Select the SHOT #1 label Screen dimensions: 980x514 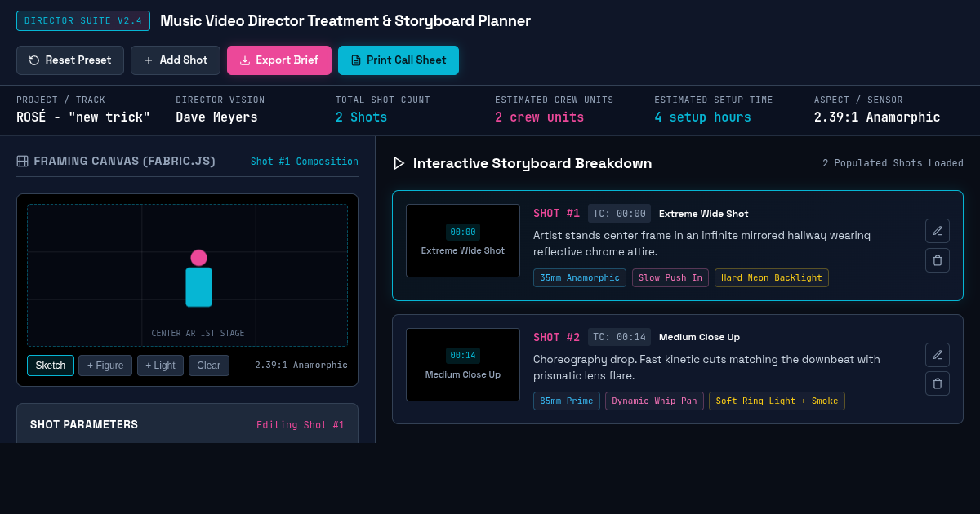click(x=556, y=214)
